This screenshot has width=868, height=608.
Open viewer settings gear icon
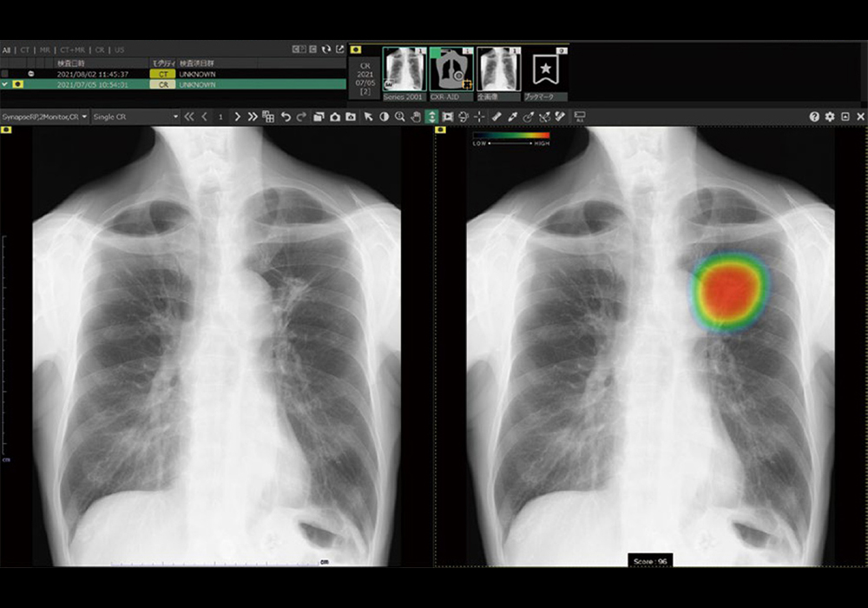coord(830,116)
